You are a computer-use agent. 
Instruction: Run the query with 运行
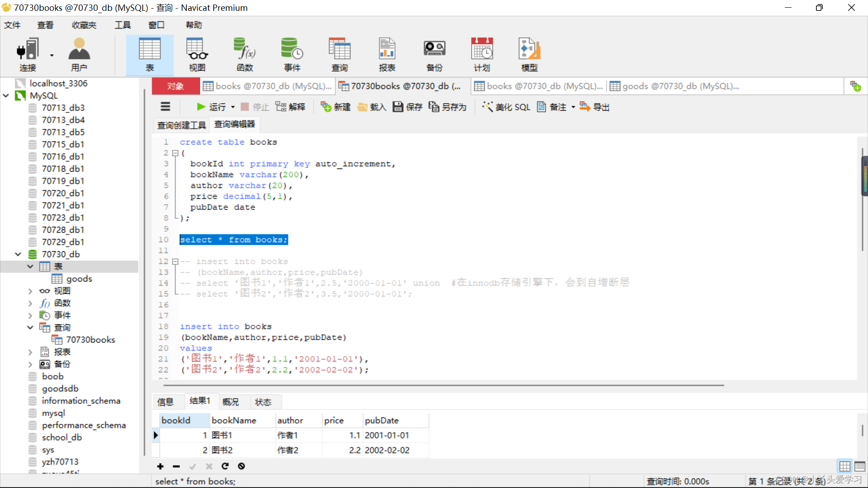(211, 107)
